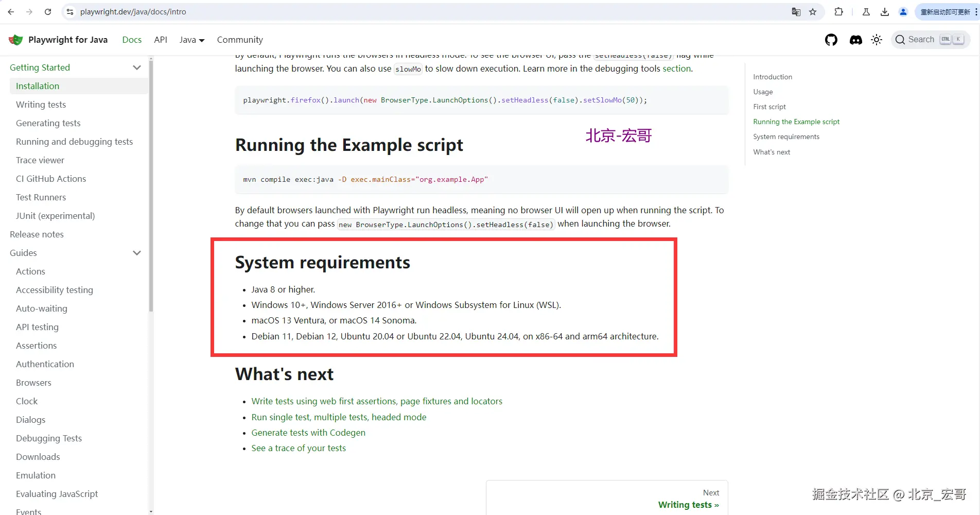This screenshot has width=980, height=515.
Task: Open Emulation sidebar item
Action: pos(36,475)
